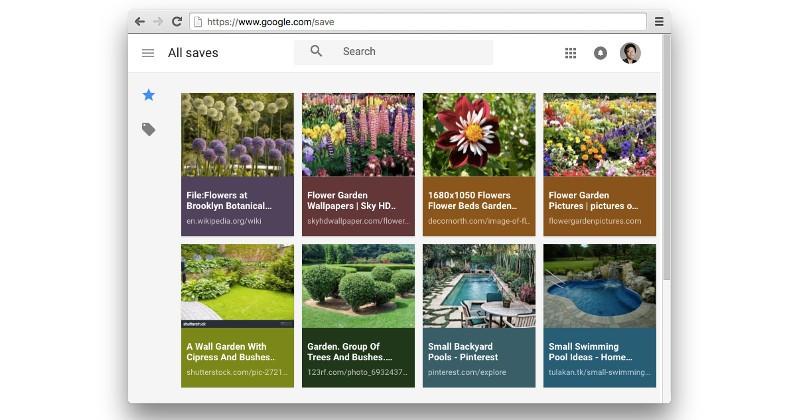
Task: Follow the pinterest.com/explore link
Action: click(467, 372)
